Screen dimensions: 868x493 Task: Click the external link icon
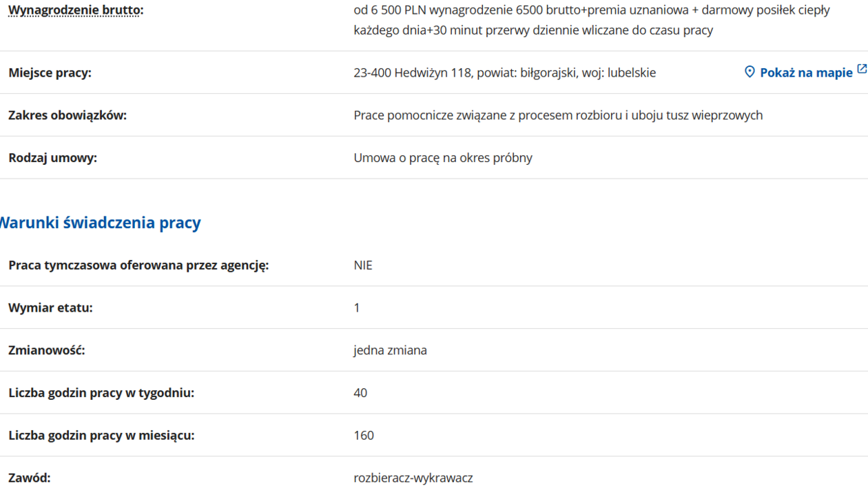point(861,70)
